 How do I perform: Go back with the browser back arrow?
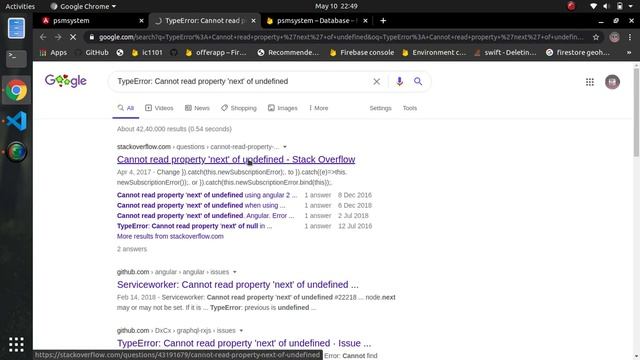pyautogui.click(x=43, y=37)
